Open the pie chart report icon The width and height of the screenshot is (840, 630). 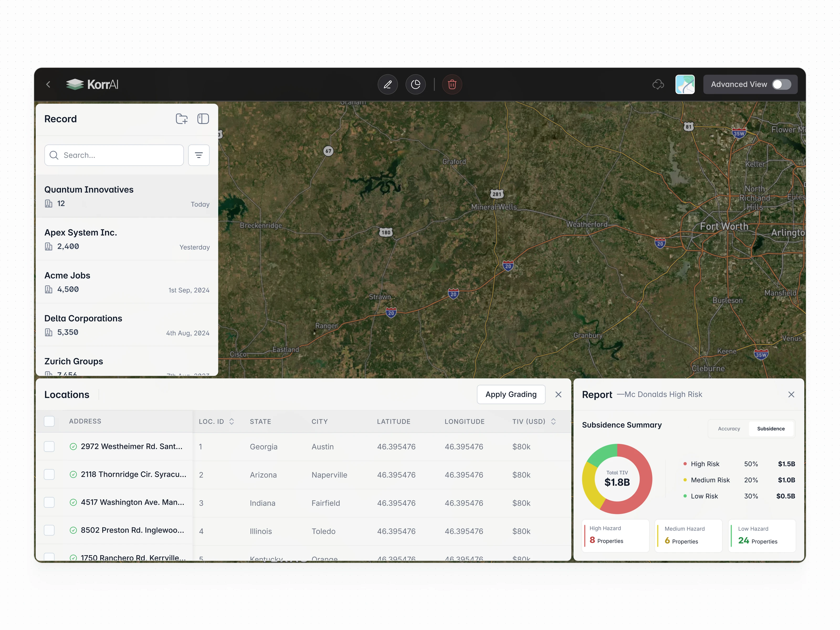point(416,84)
